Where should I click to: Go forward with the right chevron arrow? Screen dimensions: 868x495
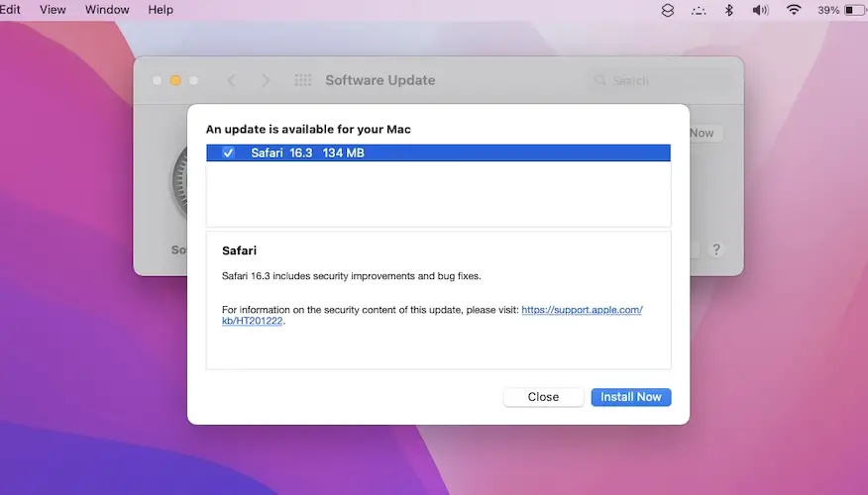tap(265, 80)
